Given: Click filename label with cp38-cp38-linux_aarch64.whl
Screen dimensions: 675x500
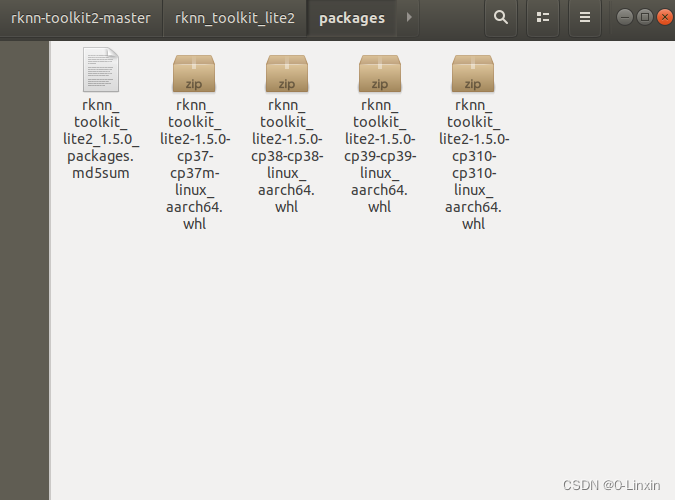Looking at the screenshot, I should coord(287,155).
